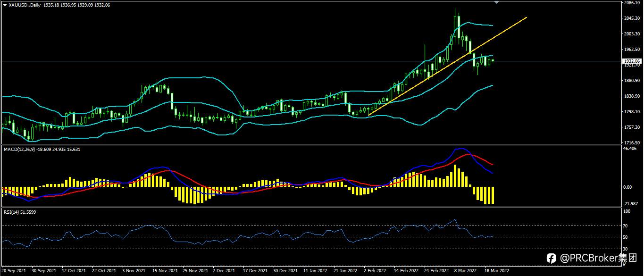
Task: Click the 12 Oct 2021 date label
Action: point(74,271)
